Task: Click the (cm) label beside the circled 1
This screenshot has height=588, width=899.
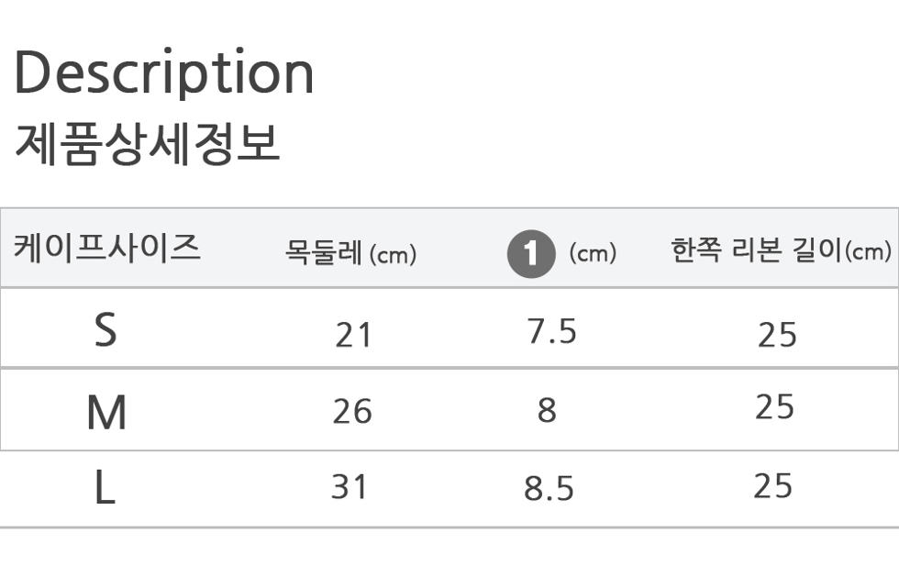Action: pyautogui.click(x=593, y=252)
